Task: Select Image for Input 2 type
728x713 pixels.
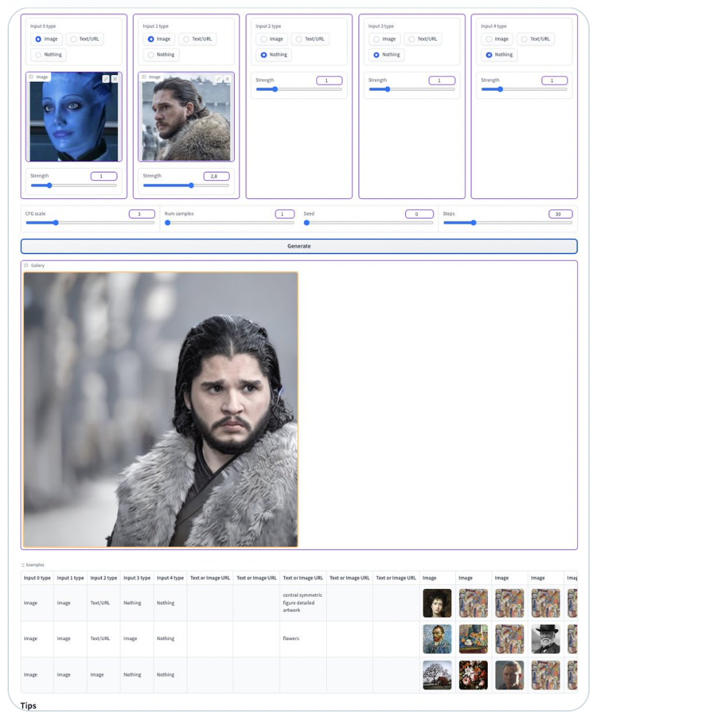Action: (272, 39)
